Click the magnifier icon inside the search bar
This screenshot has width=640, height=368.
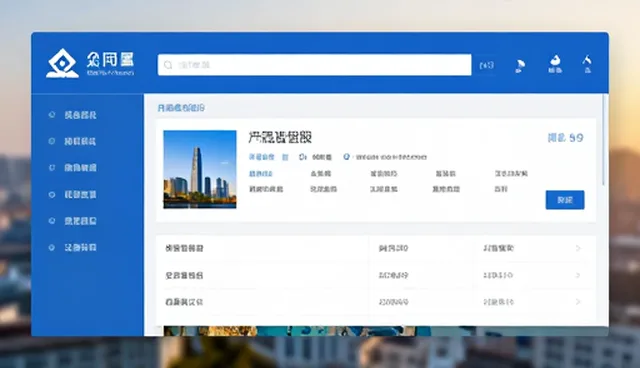point(168,65)
